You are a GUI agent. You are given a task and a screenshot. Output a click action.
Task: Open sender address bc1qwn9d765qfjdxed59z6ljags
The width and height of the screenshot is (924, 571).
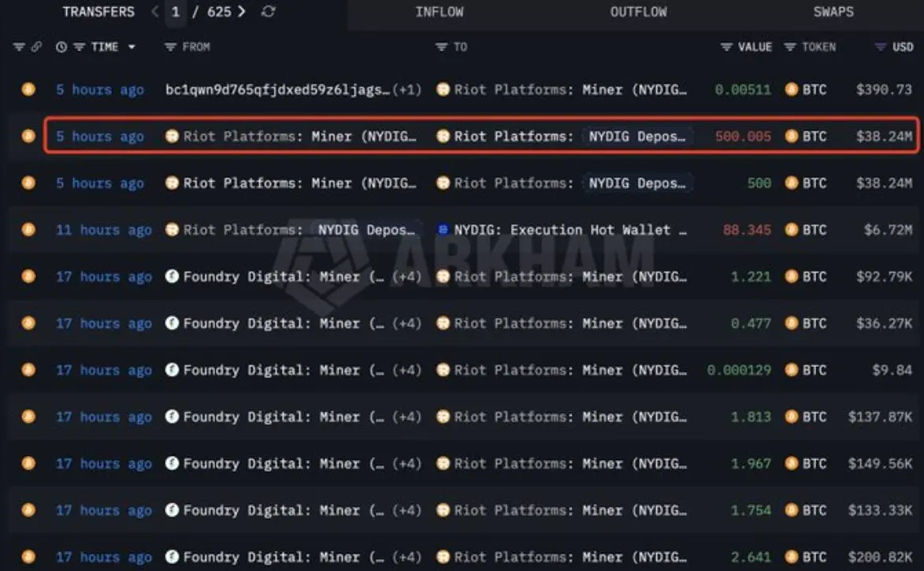coord(277,90)
